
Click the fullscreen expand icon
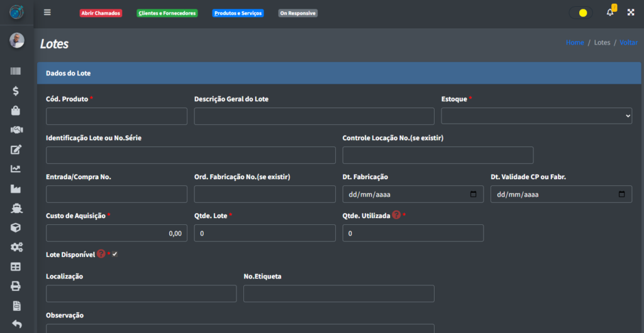click(x=631, y=13)
